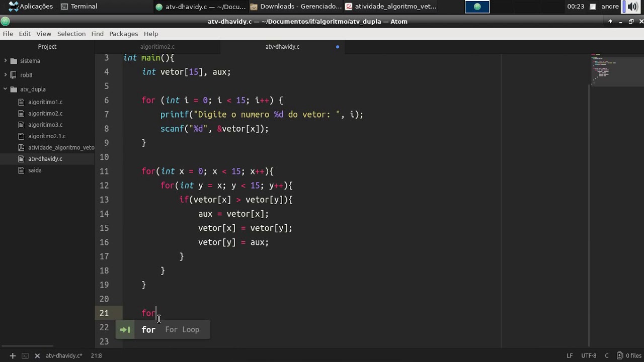Click line number 11 in gutter

pyautogui.click(x=104, y=171)
